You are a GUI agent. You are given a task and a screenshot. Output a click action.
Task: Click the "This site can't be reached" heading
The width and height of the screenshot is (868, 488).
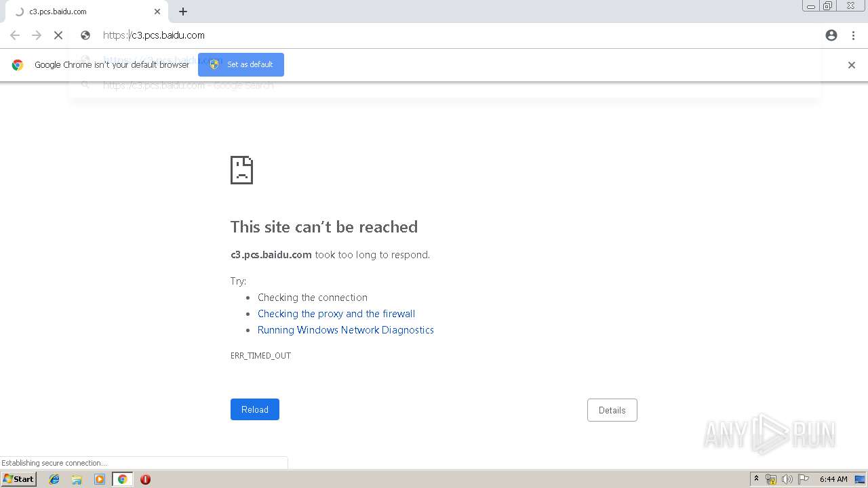tap(324, 227)
